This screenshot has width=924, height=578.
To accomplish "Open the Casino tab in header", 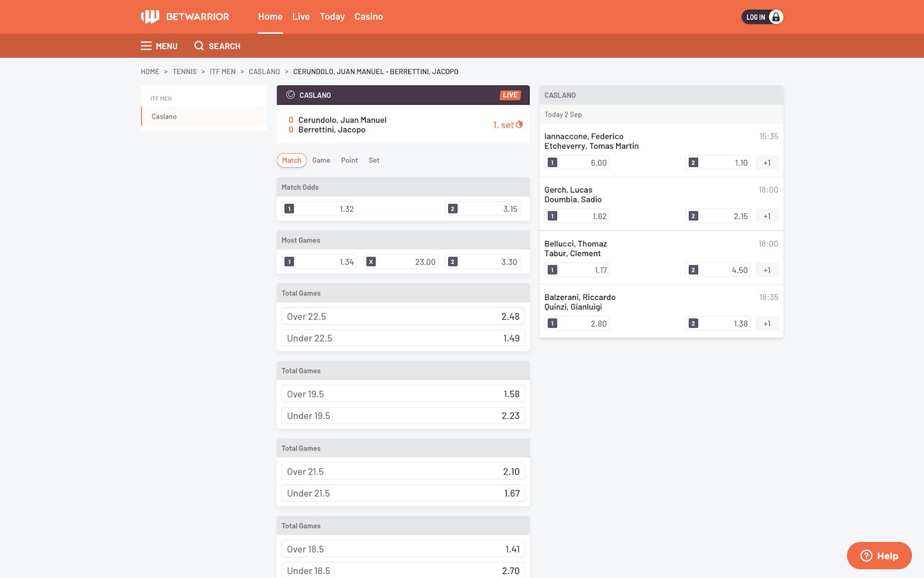I will pos(368,17).
